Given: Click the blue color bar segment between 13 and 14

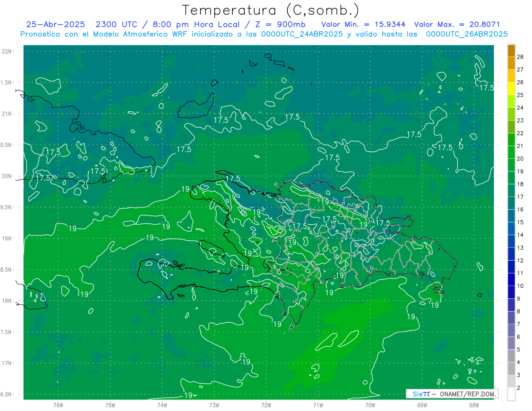Looking at the screenshot, I should click(511, 241).
